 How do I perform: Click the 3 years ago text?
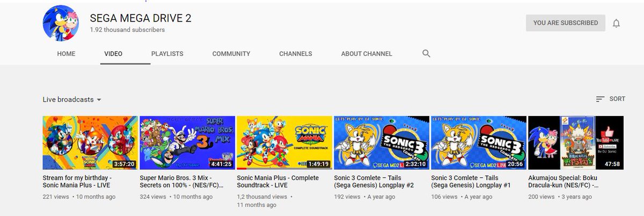[x=577, y=197]
